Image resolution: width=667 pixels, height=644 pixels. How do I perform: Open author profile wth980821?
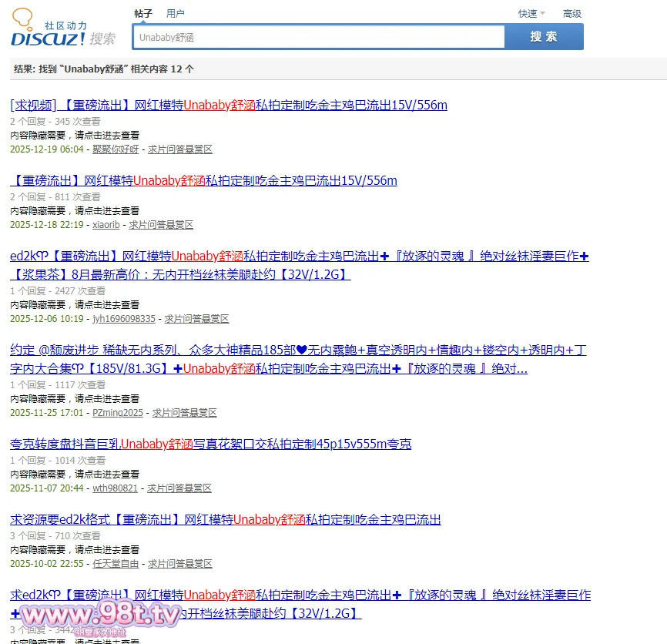tap(116, 488)
